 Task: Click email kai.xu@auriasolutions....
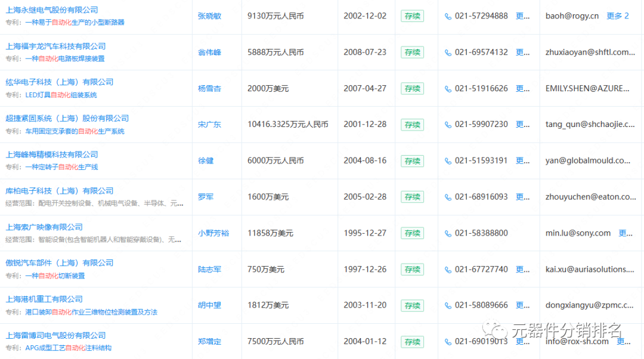point(590,269)
